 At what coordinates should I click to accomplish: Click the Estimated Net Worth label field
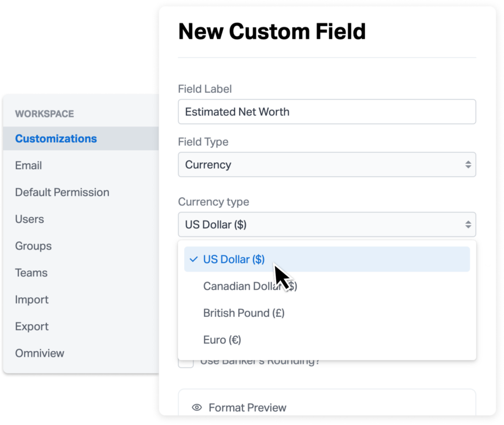tap(327, 112)
